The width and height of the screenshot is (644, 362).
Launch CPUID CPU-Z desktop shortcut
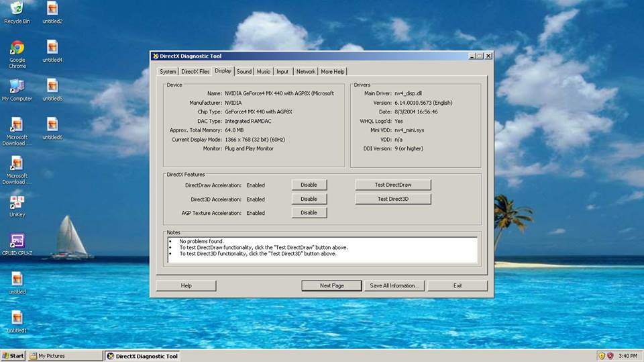click(17, 242)
